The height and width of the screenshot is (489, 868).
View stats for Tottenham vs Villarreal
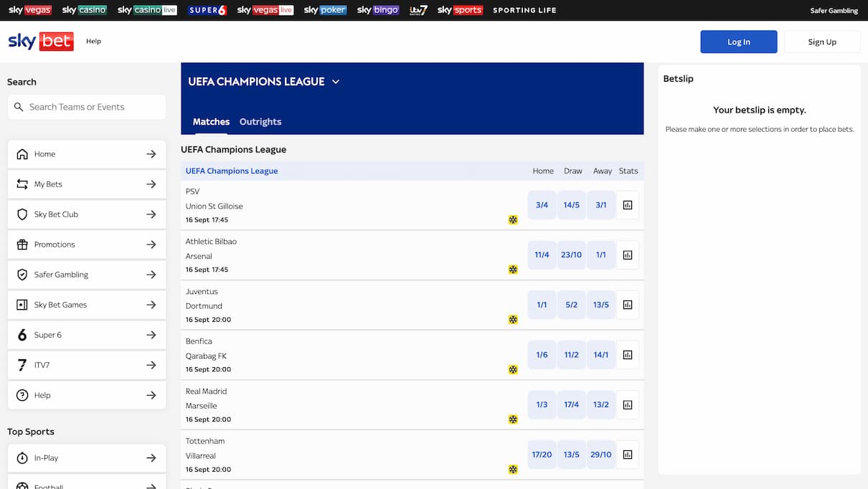[x=628, y=454]
